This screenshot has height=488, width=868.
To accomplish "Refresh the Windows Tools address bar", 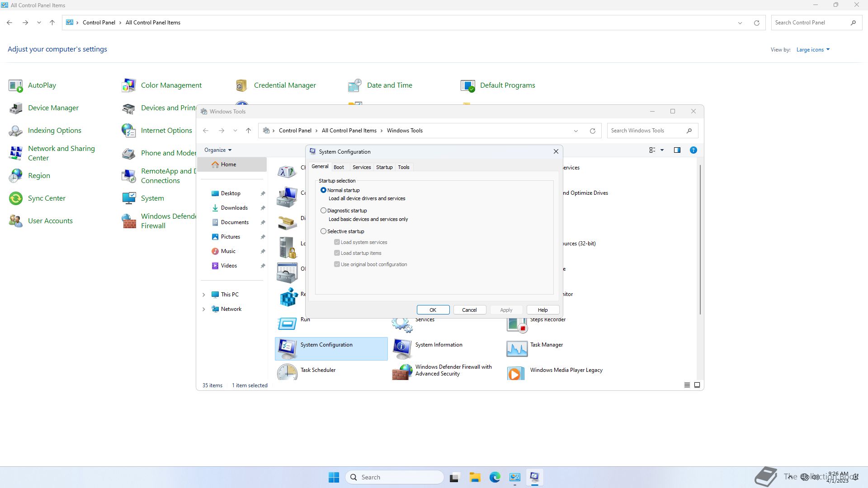I will (592, 131).
